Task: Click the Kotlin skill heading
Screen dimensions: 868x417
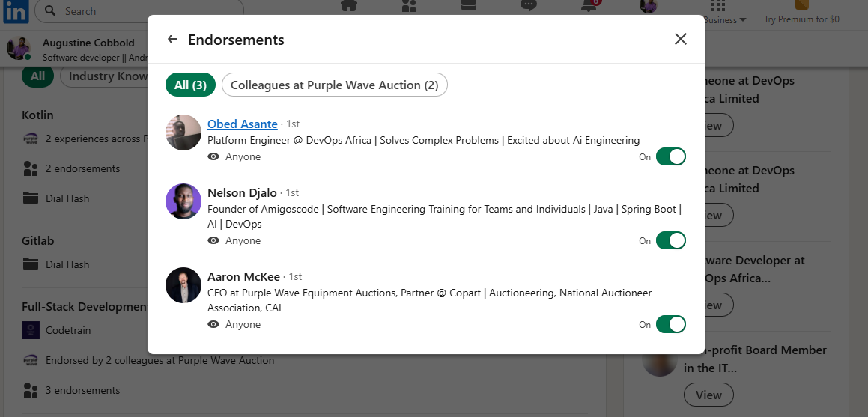Action: point(37,115)
